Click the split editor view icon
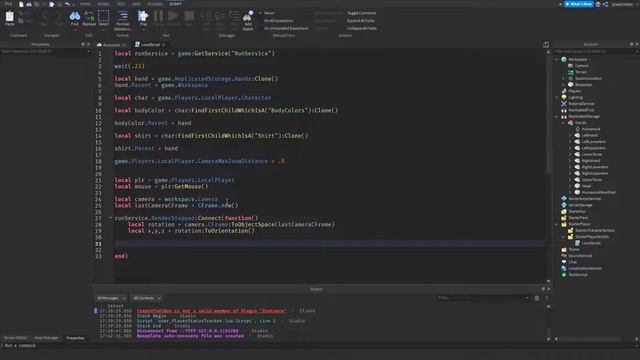This screenshot has height=360, width=640. coord(546,44)
